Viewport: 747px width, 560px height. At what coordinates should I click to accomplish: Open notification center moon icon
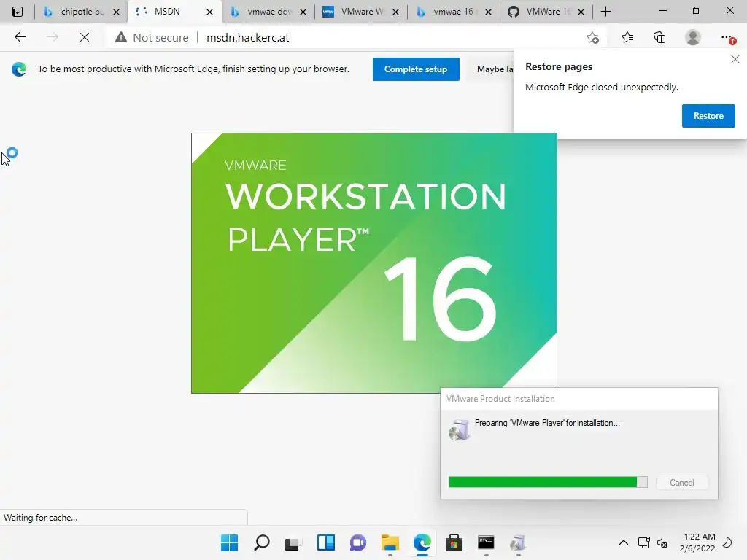[x=727, y=542]
